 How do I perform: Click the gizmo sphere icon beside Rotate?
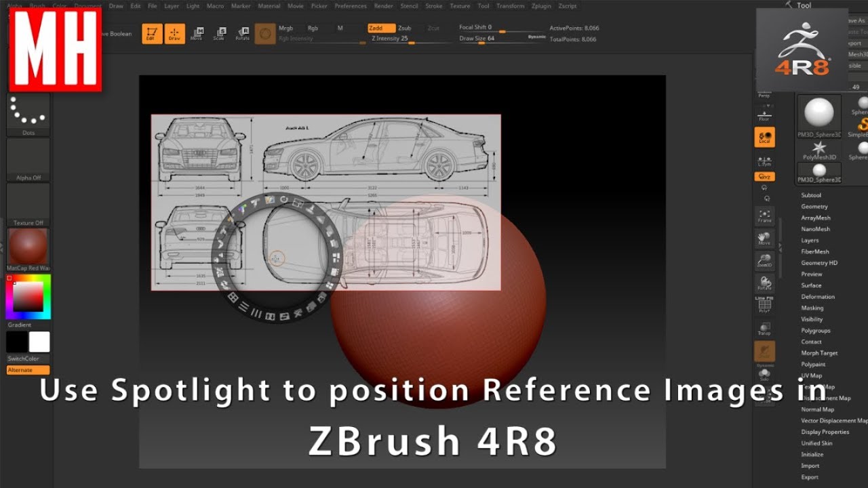[x=265, y=34]
